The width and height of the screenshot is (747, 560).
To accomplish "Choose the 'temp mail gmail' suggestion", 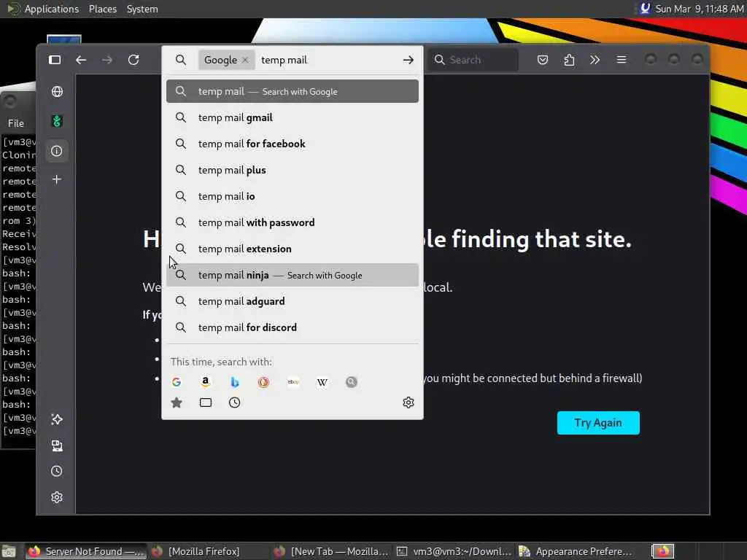I will tap(293, 117).
